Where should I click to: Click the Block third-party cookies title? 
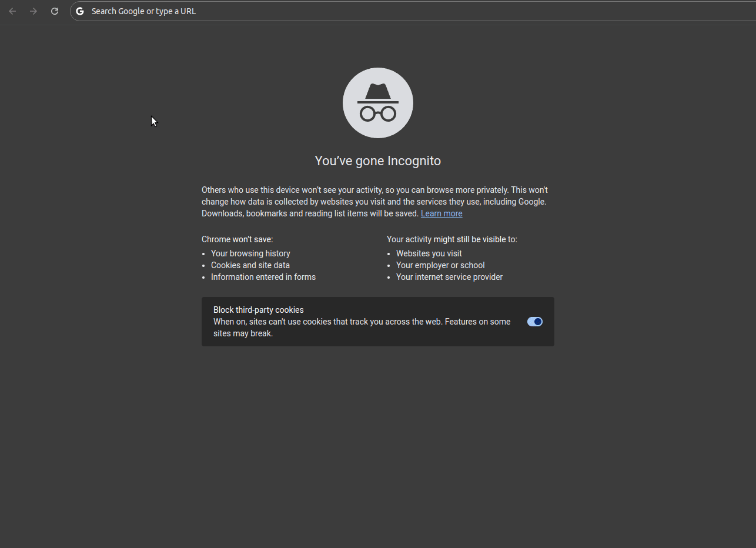(x=259, y=310)
